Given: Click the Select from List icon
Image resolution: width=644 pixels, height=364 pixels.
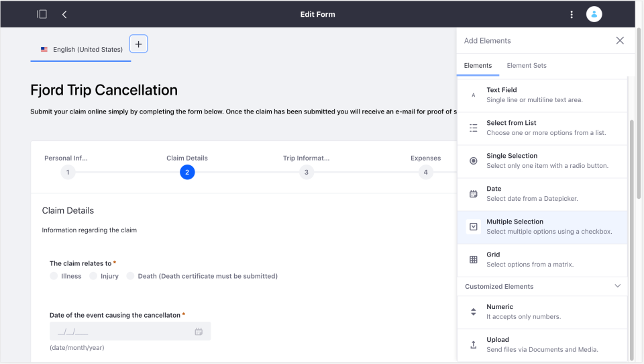Looking at the screenshot, I should (474, 128).
